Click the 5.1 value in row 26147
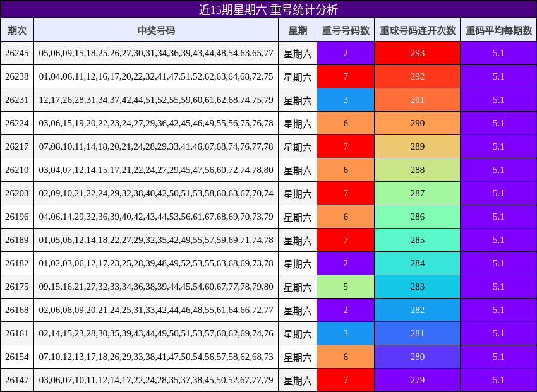537x392 pixels. click(x=498, y=380)
